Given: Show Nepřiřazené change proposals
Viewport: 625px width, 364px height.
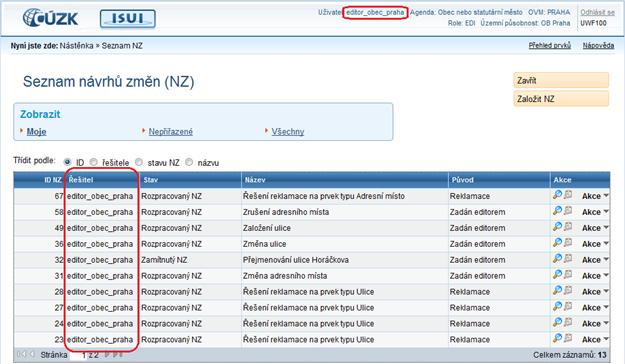Looking at the screenshot, I should pos(171,132).
